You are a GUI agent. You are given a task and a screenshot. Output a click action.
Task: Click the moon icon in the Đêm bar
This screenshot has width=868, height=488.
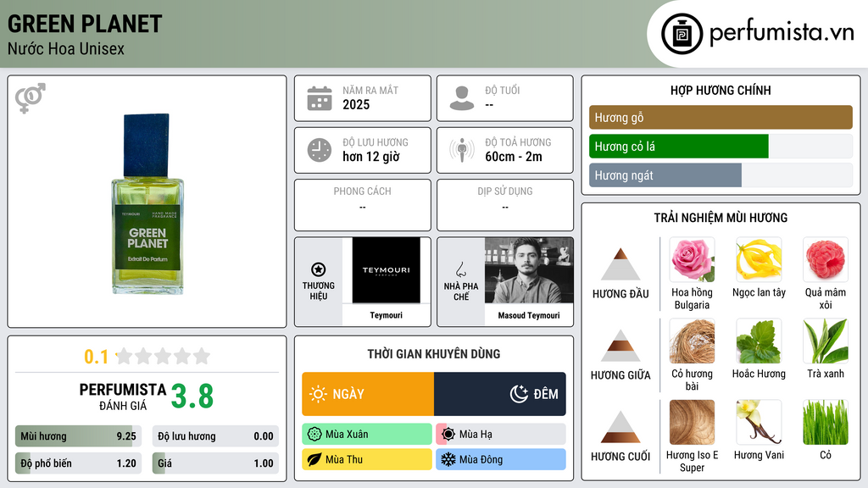coord(519,394)
